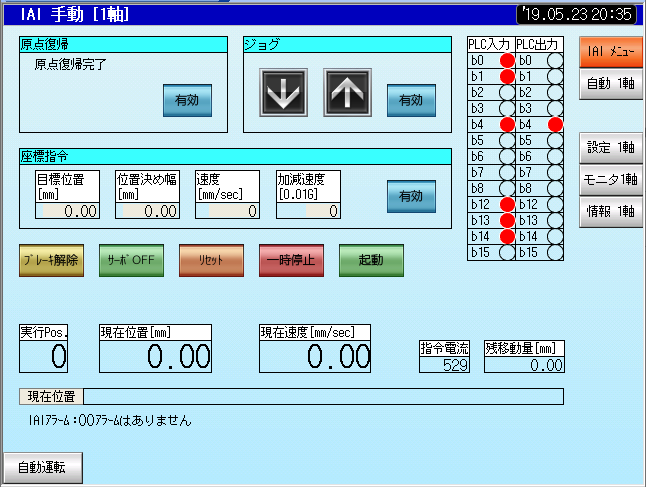This screenshot has height=487, width=646.
Task: Click PLC出力 b3 indicator lamp
Action: click(555, 108)
